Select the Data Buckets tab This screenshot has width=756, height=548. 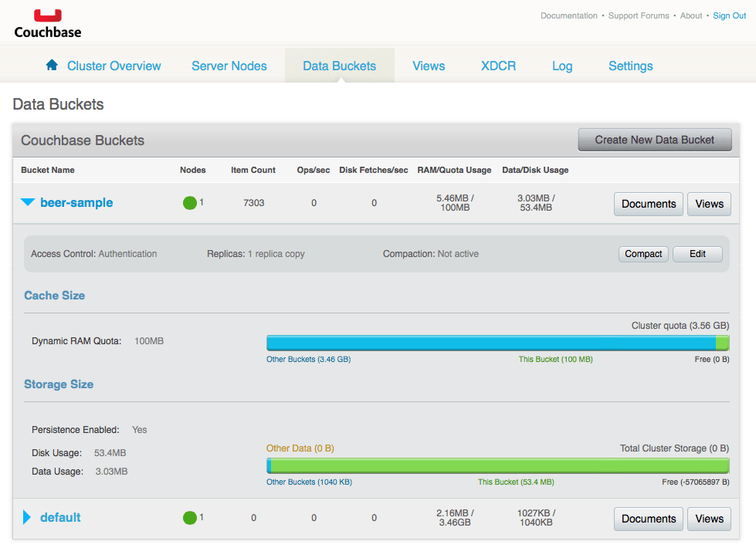(340, 66)
